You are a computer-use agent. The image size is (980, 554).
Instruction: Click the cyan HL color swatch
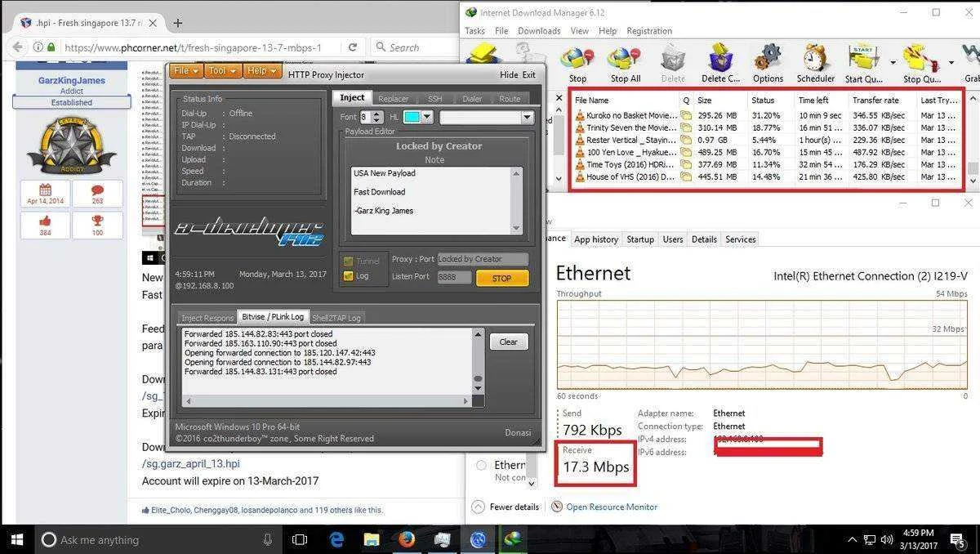pyautogui.click(x=412, y=118)
